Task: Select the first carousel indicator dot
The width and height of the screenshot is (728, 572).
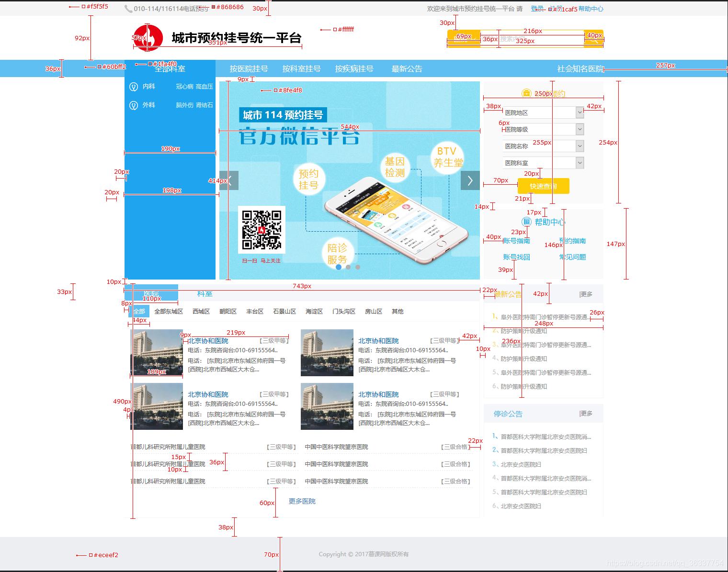Action: (x=339, y=267)
